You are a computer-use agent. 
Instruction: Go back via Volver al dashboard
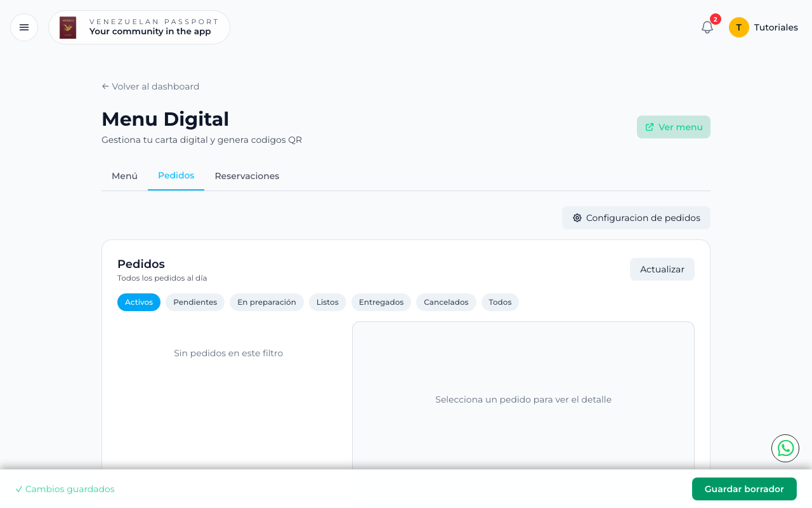point(150,86)
